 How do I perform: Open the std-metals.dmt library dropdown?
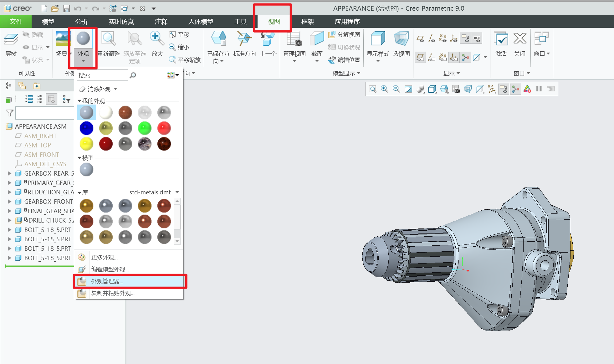177,192
